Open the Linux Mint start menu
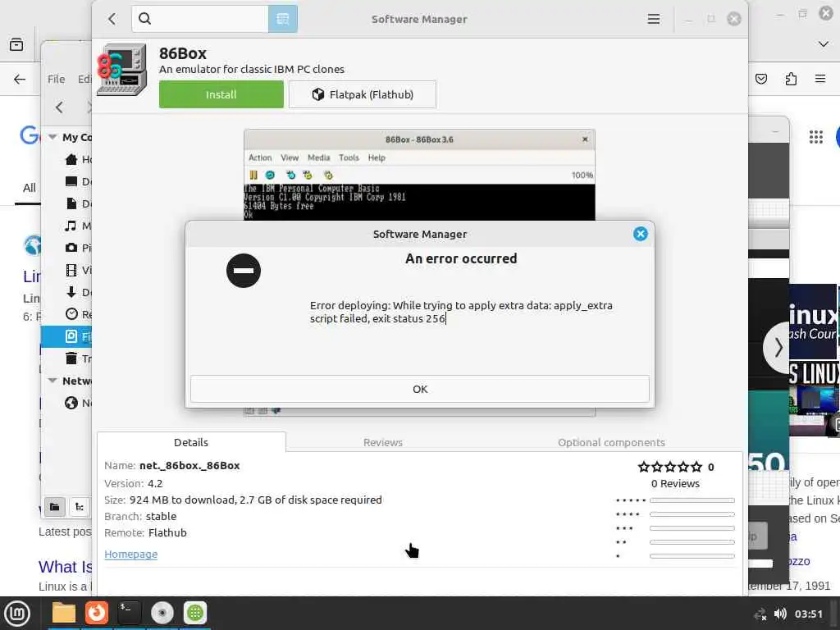 17,614
